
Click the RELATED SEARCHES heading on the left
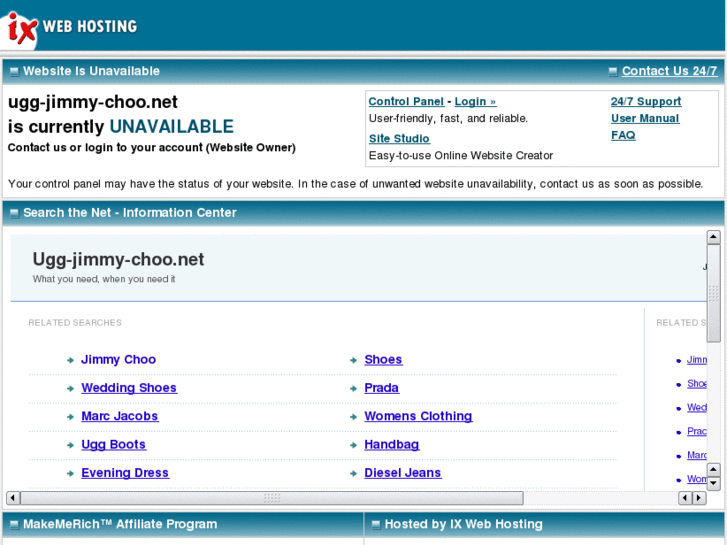(75, 323)
